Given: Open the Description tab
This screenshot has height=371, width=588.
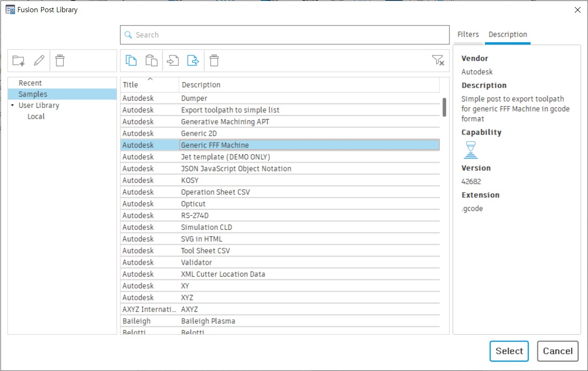Looking at the screenshot, I should [x=508, y=34].
